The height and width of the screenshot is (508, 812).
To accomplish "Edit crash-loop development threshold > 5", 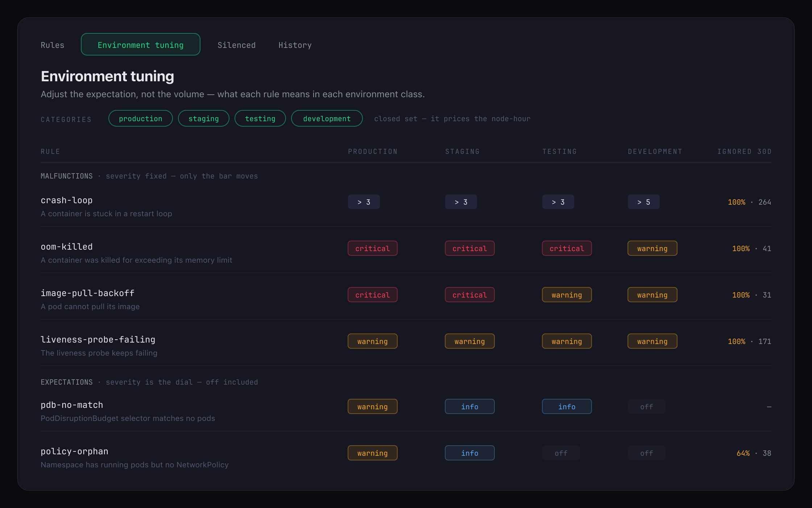I will tap(644, 202).
